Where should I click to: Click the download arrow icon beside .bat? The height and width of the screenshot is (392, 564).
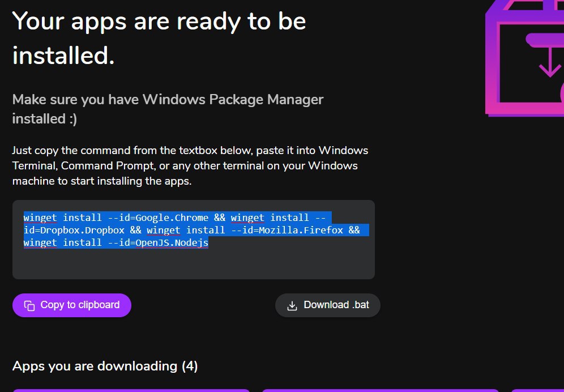click(292, 305)
